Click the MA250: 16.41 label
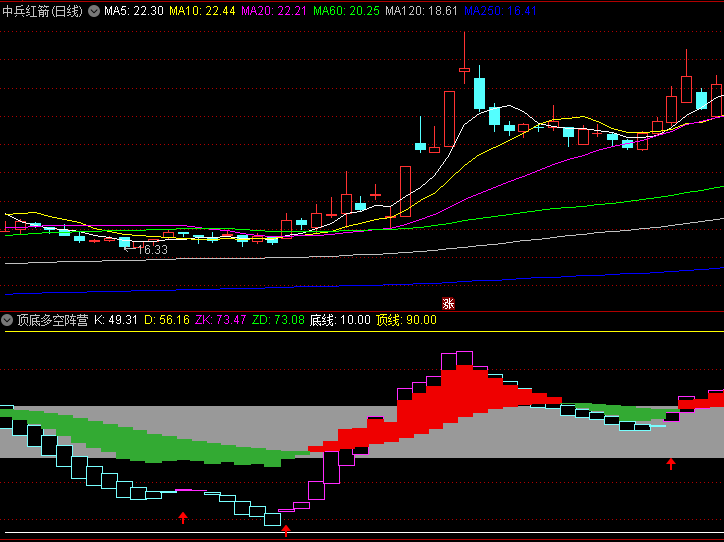This screenshot has width=724, height=542. 500,11
